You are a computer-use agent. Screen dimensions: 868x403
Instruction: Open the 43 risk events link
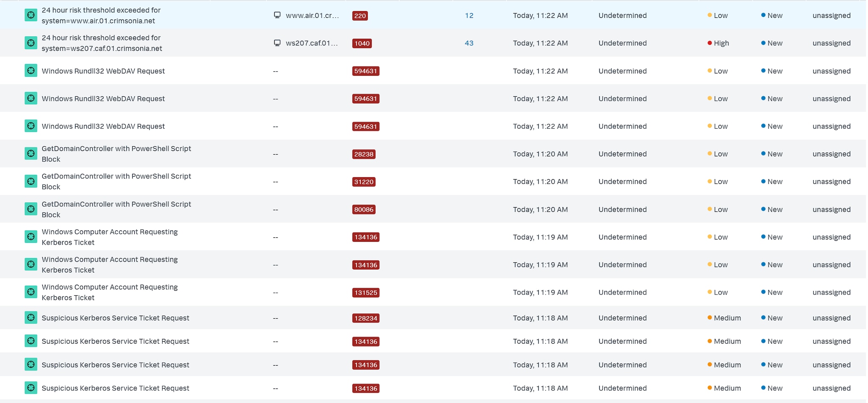click(469, 43)
